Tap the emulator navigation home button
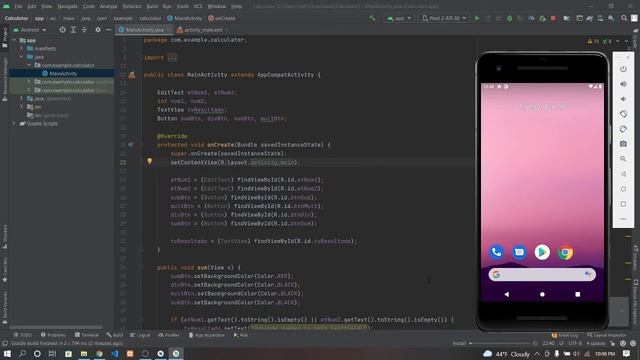The image size is (640, 360). click(x=542, y=294)
